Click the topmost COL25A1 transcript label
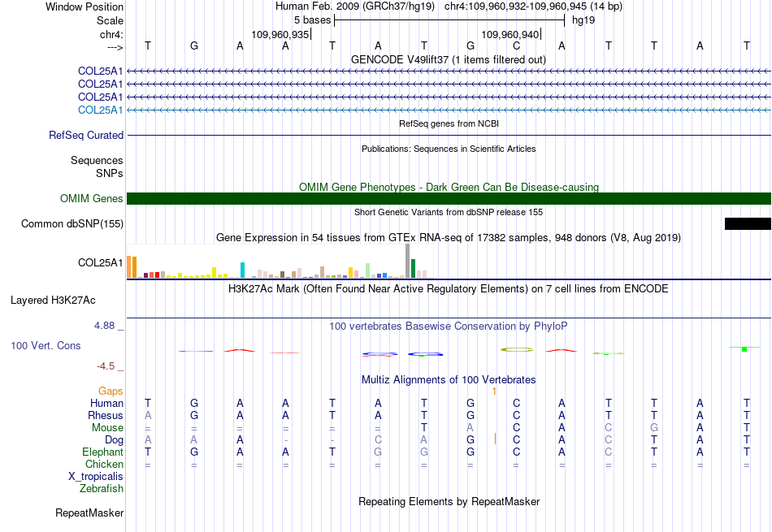This screenshot has height=532, width=772. (101, 71)
